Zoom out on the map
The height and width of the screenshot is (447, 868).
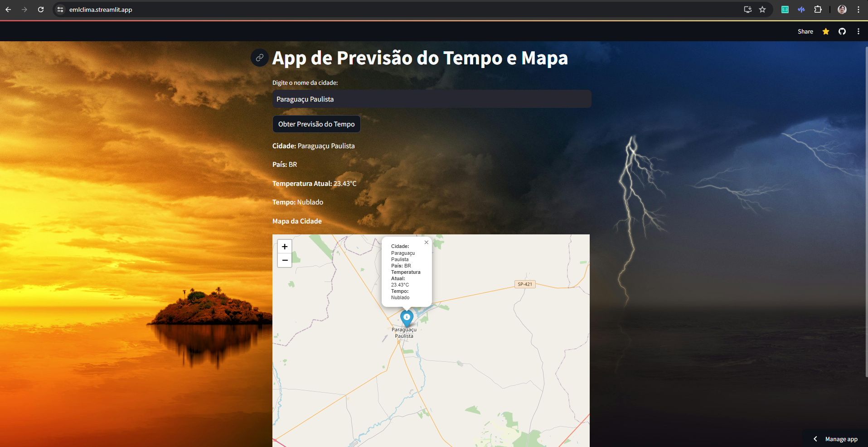285,260
